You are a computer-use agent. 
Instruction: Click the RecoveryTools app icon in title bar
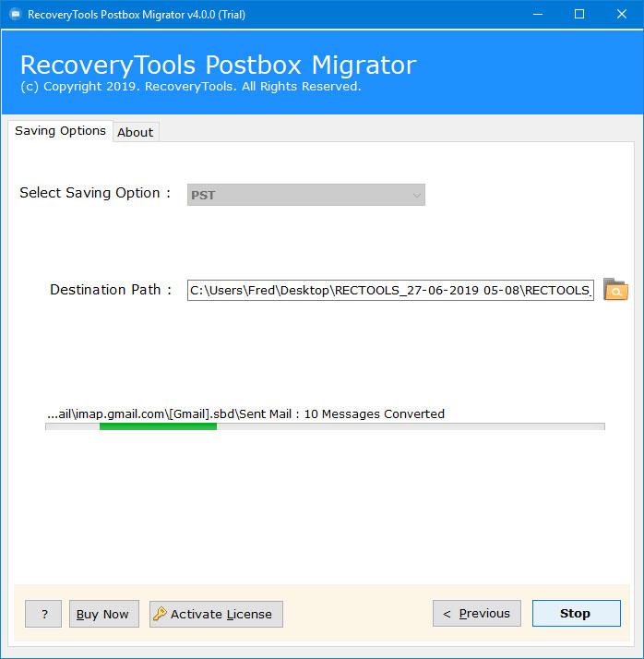tap(14, 15)
